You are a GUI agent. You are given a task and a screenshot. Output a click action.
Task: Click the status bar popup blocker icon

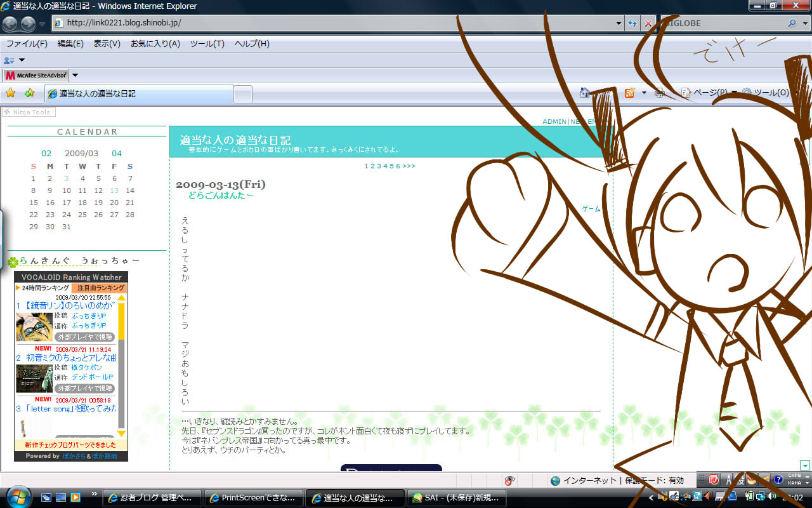click(x=509, y=481)
